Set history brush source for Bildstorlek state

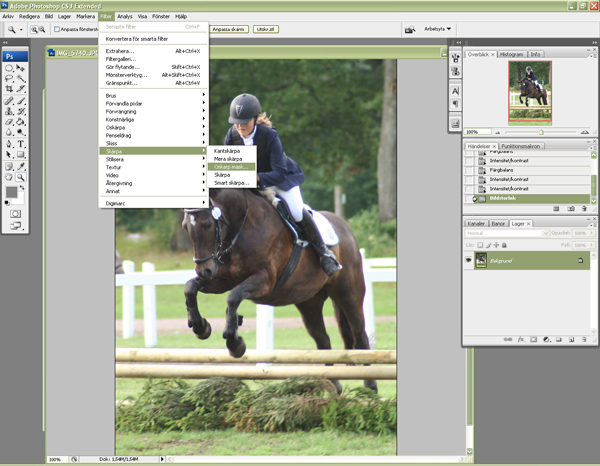pyautogui.click(x=469, y=199)
